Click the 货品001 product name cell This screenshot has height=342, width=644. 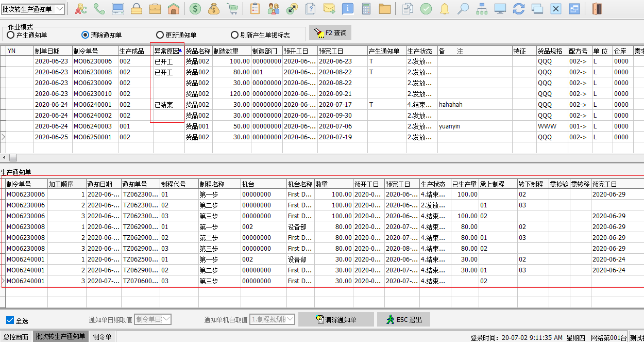[198, 126]
